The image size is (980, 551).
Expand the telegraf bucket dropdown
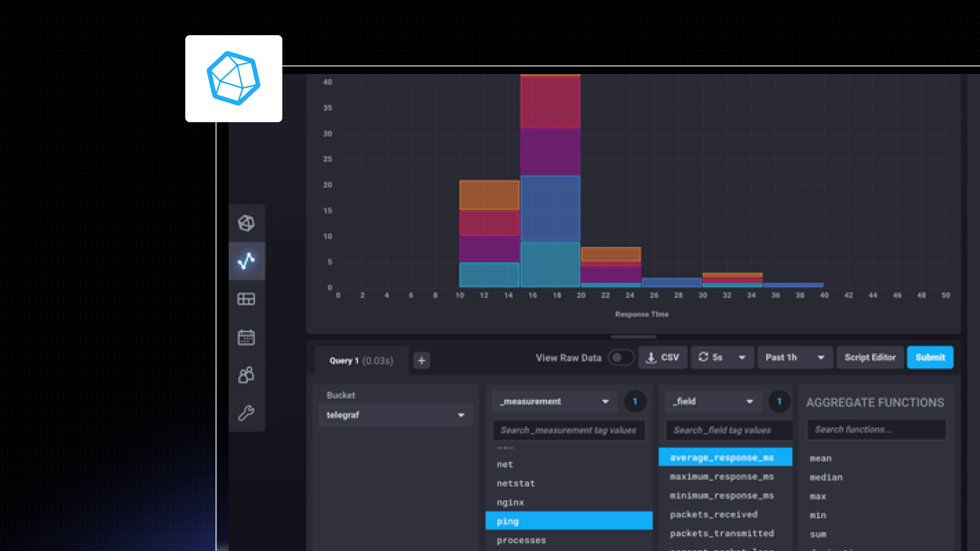click(x=395, y=415)
